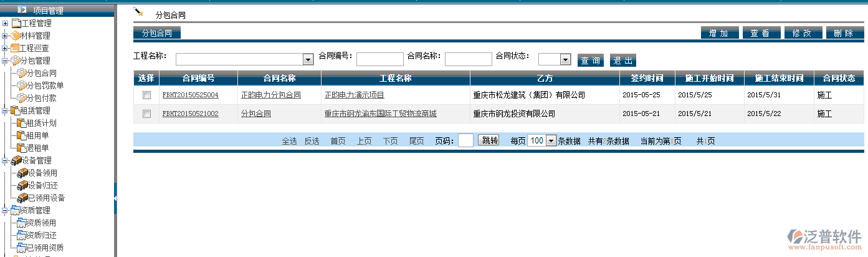This screenshot has height=257, width=868.
Task: Click the 已领用设备 truck icon
Action: click(22, 198)
